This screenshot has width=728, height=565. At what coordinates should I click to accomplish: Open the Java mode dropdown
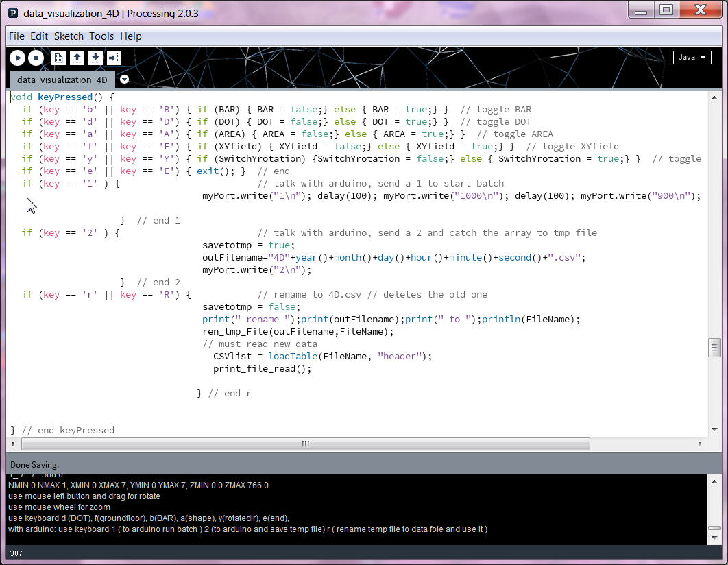692,58
